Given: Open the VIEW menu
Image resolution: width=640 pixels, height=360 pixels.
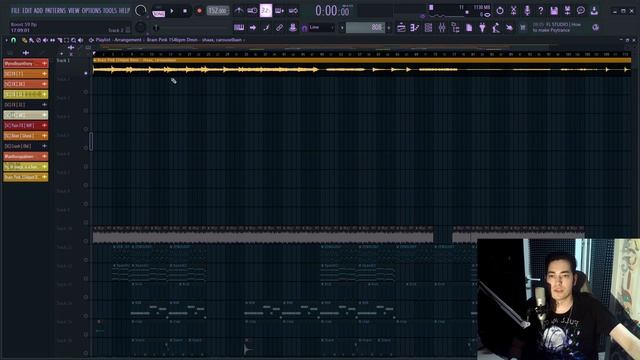Looking at the screenshot, I should pyautogui.click(x=74, y=11).
